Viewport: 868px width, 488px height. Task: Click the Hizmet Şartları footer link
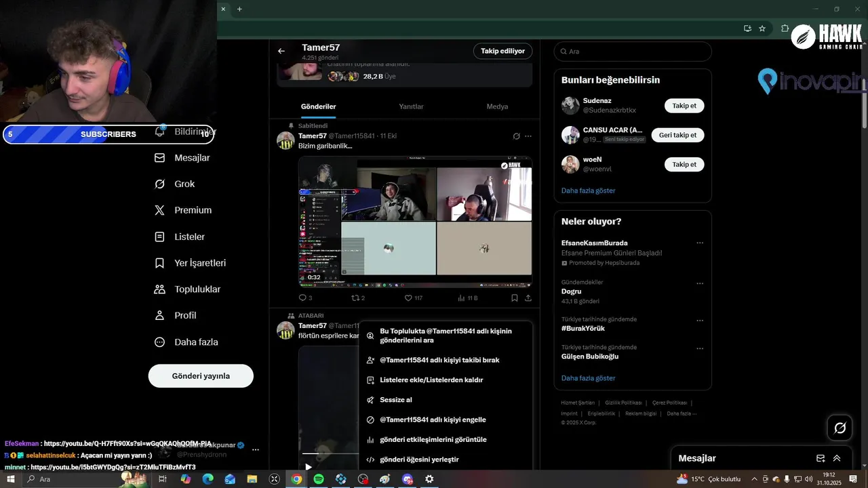tap(578, 403)
